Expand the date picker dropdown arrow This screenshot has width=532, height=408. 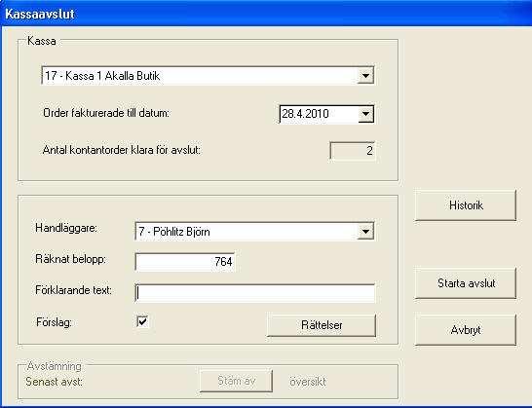(x=365, y=114)
